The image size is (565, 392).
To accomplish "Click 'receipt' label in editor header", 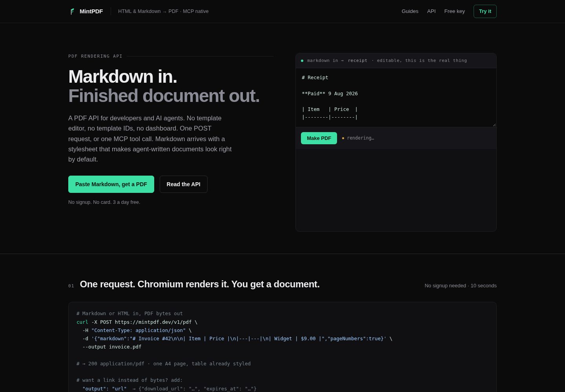I will (x=357, y=61).
